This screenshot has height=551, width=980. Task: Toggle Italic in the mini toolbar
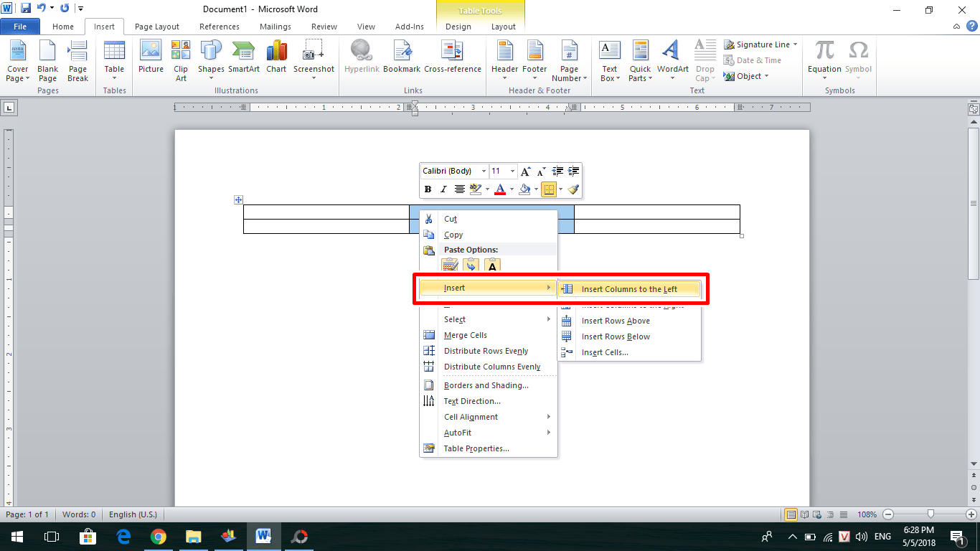click(443, 189)
